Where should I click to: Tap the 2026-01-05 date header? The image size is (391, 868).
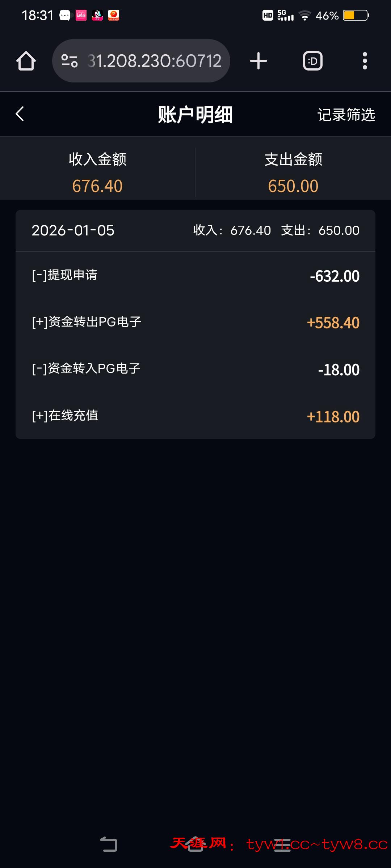(x=73, y=230)
